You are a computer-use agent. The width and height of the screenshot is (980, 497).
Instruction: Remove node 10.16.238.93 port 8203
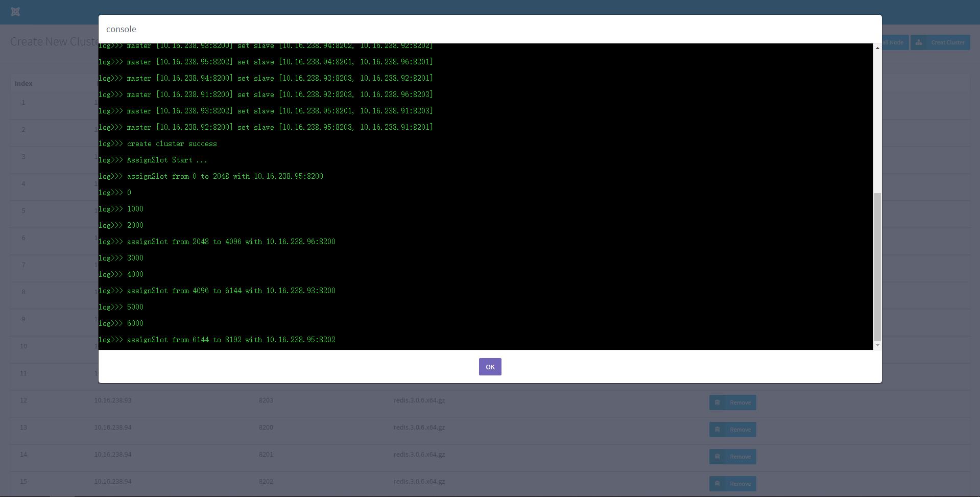click(x=732, y=403)
